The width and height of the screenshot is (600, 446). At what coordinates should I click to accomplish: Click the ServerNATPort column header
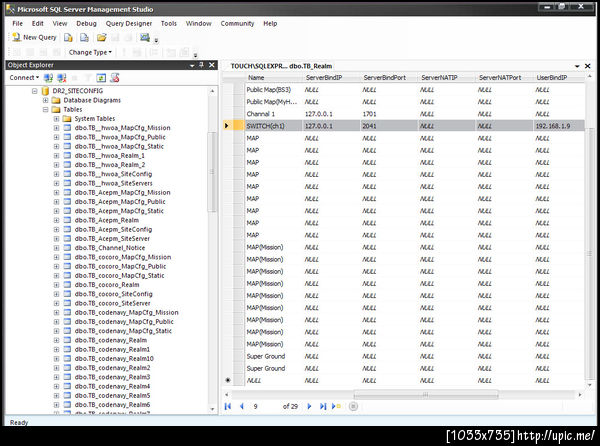coord(505,78)
